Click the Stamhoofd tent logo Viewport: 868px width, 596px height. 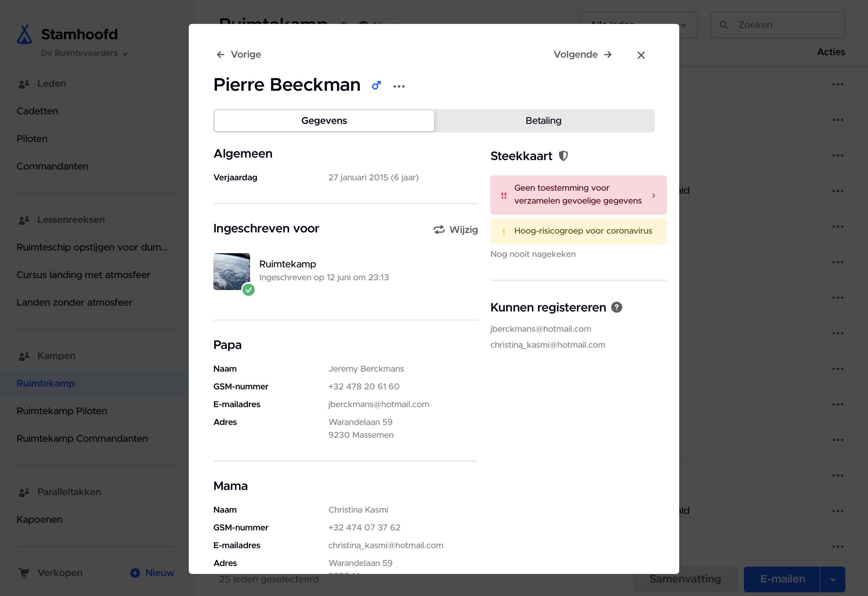pos(25,35)
